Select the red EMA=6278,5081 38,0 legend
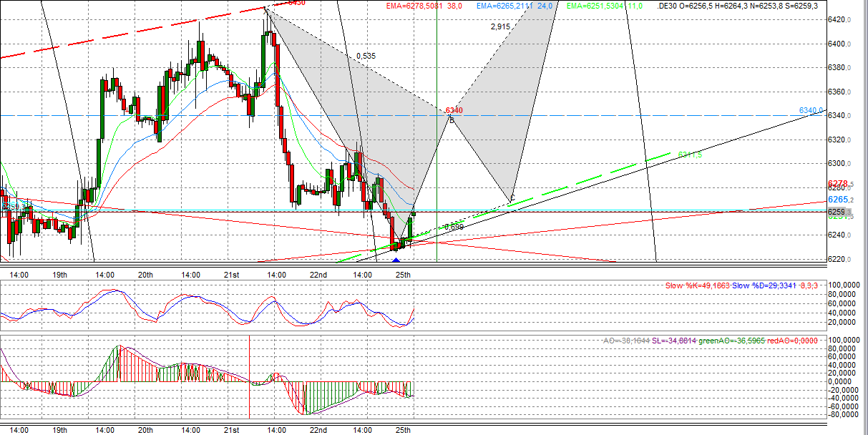The height and width of the screenshot is (435, 868). coord(425,6)
